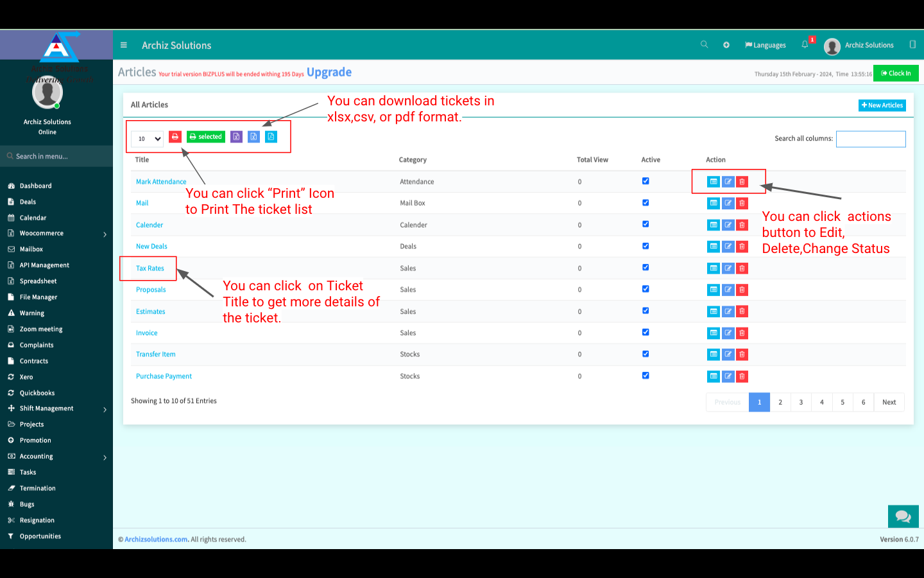Disable the Active checkbox for Purchase Payment
Viewport: 924px width, 578px height.
[646, 376]
